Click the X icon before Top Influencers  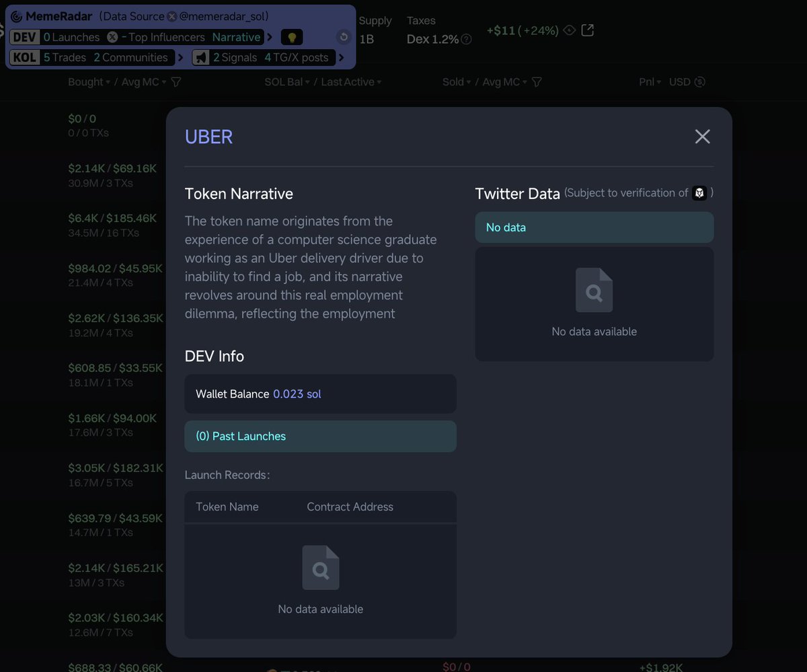pos(112,37)
